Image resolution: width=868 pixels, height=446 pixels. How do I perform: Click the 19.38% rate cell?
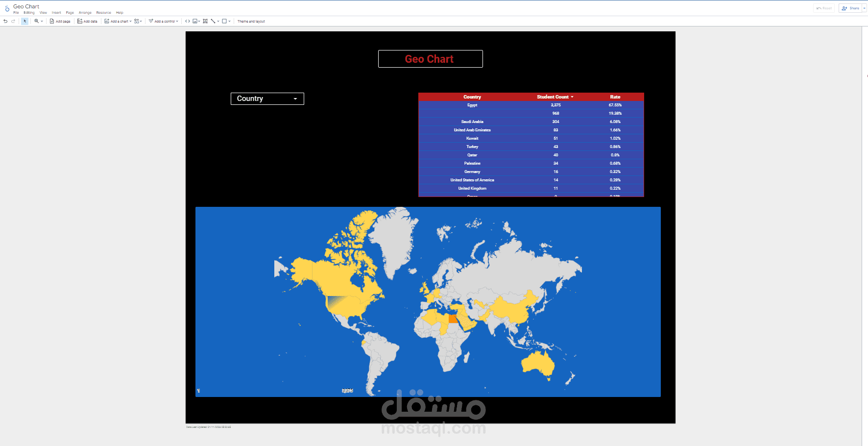coord(615,113)
